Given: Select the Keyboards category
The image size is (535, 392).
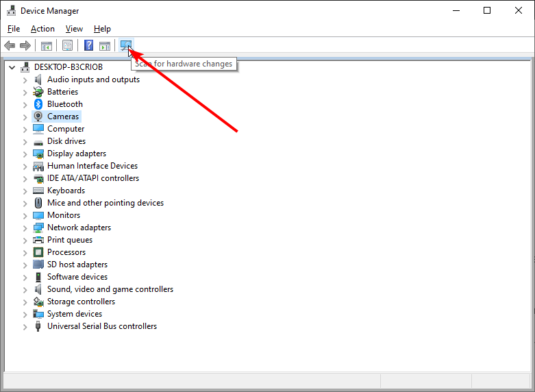Looking at the screenshot, I should click(x=66, y=191).
